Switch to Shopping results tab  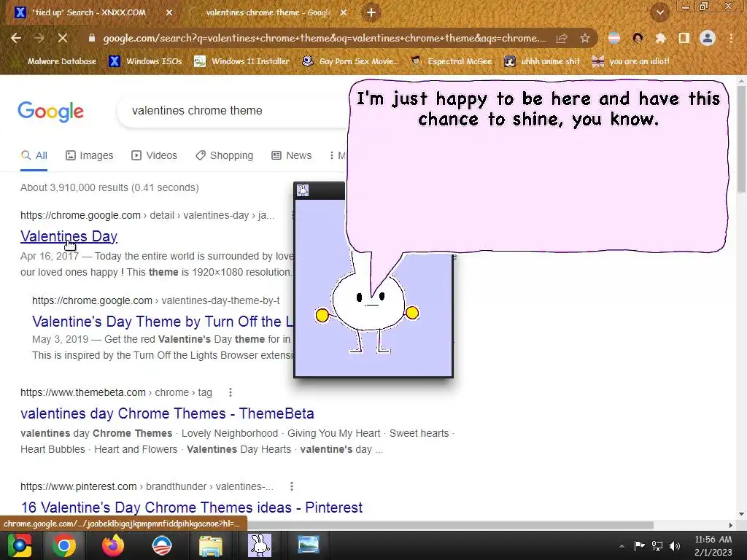coord(225,155)
